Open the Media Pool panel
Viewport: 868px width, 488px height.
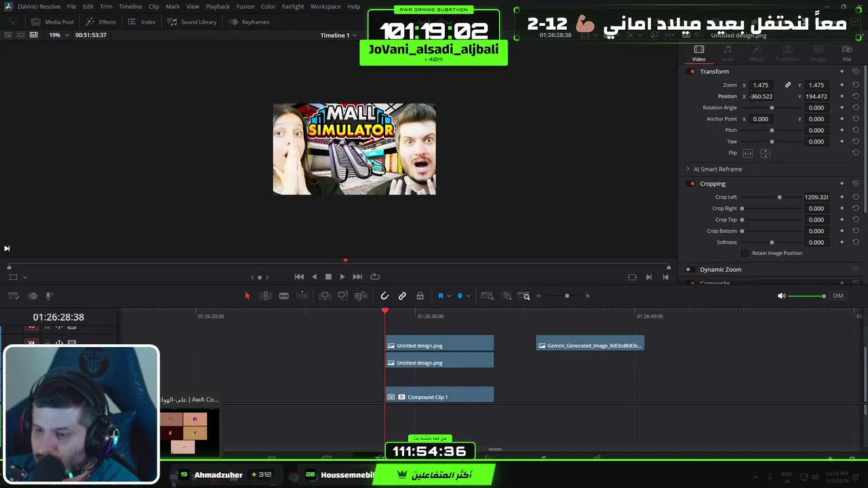[52, 22]
